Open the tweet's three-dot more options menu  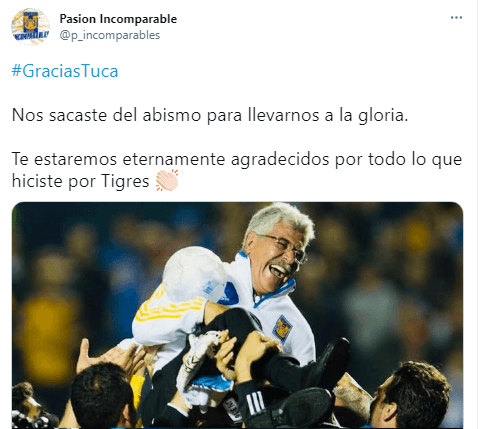(456, 18)
